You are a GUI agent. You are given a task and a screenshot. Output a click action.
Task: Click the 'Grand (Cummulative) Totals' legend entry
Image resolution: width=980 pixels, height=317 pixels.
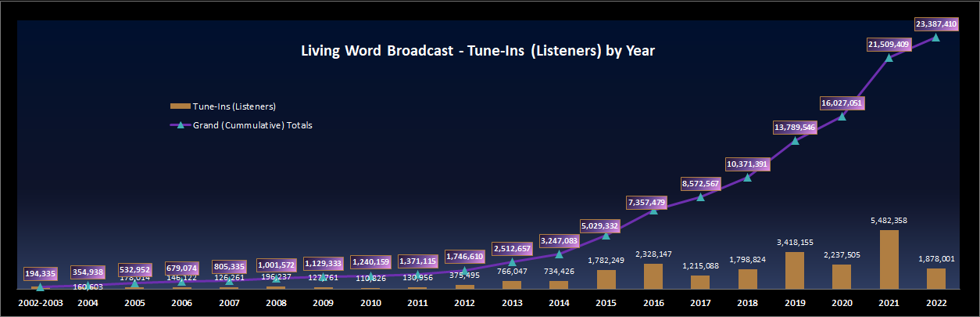241,124
